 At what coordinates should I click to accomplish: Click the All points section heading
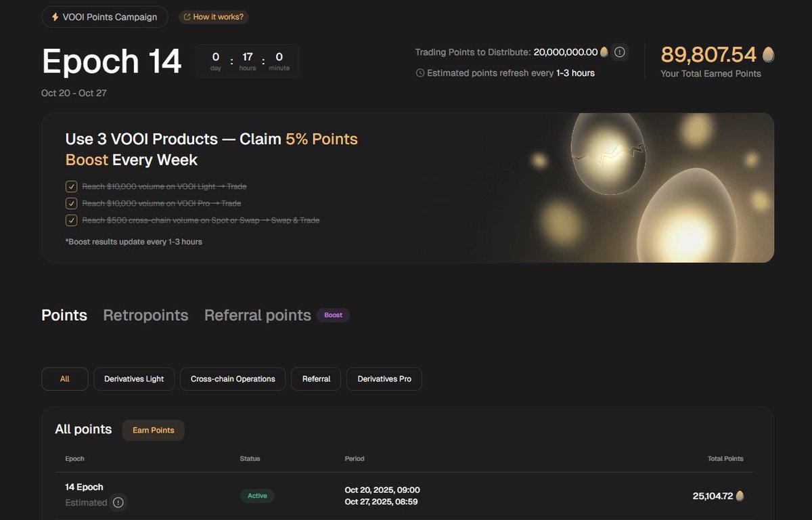(x=83, y=429)
